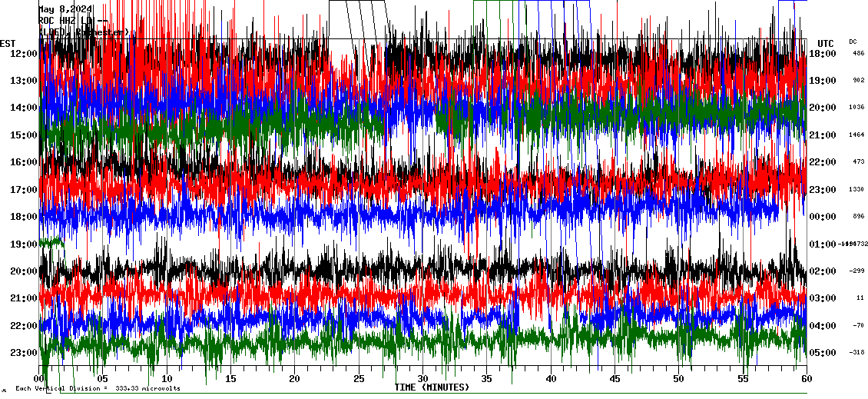Click the 15:00 EST row label

[x=24, y=135]
